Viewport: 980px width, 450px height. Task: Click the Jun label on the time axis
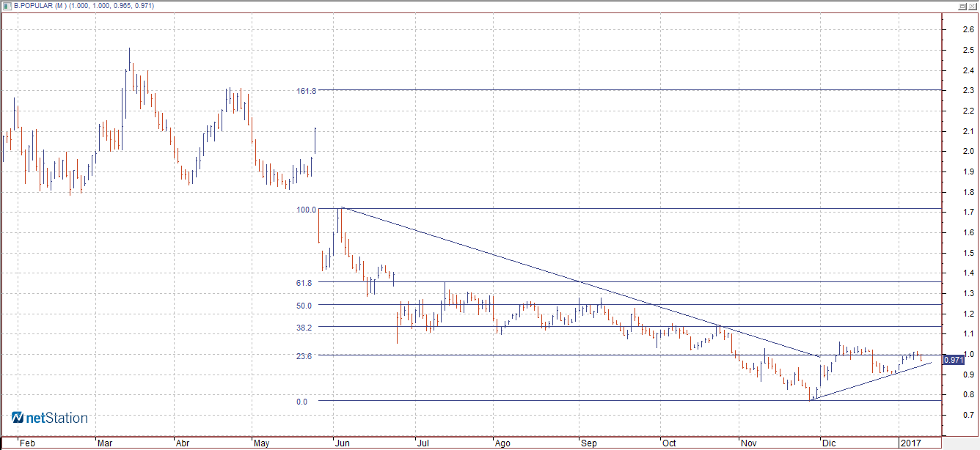pyautogui.click(x=342, y=443)
